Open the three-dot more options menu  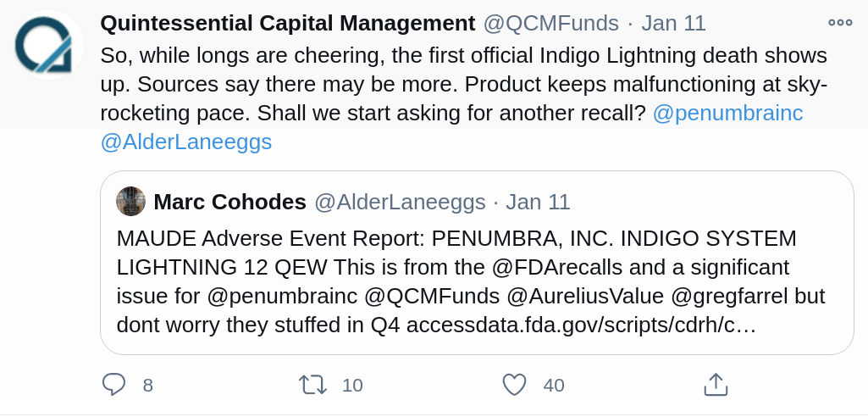click(840, 23)
